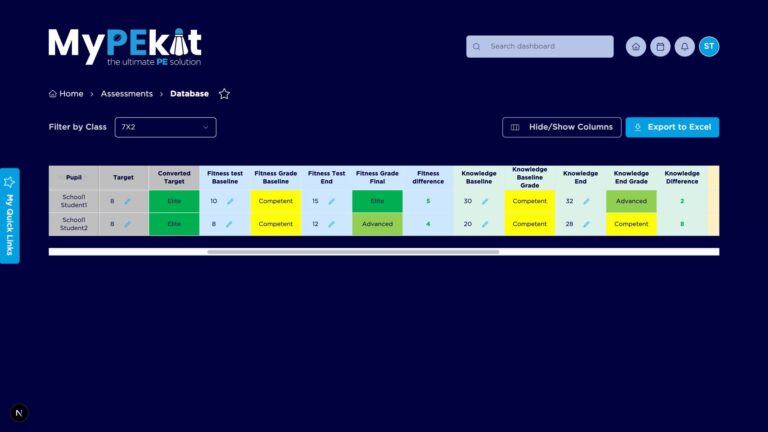768x432 pixels.
Task: Click Knowledge Difference value 8
Action: coord(682,224)
